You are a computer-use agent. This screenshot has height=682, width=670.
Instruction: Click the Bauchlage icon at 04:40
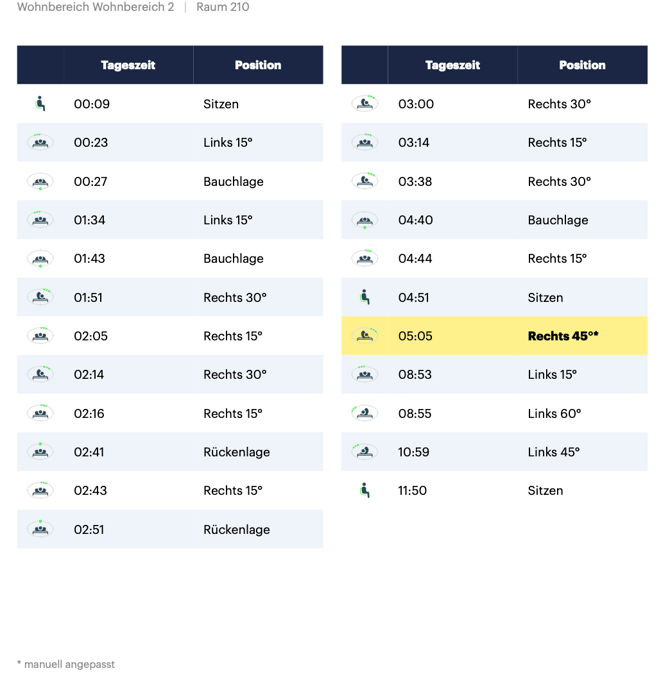[365, 220]
